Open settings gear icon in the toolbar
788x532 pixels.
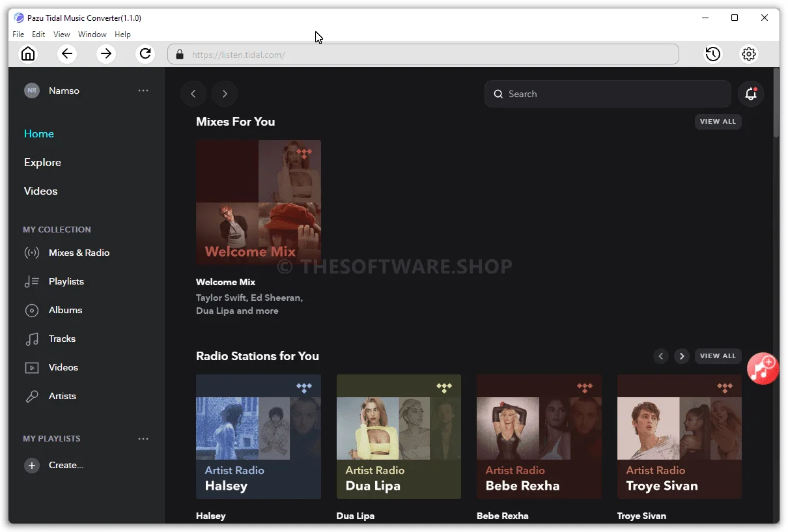coord(749,54)
